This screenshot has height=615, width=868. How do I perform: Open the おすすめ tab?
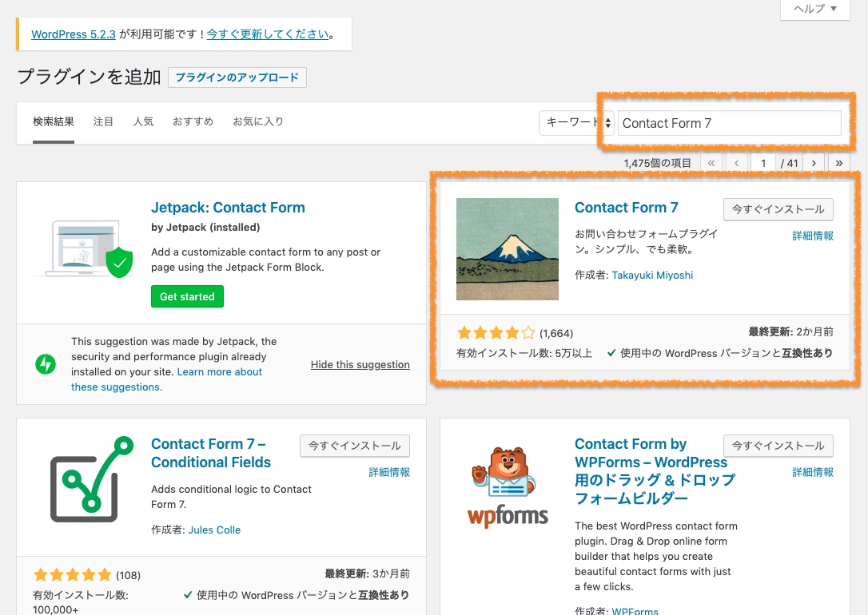[193, 122]
